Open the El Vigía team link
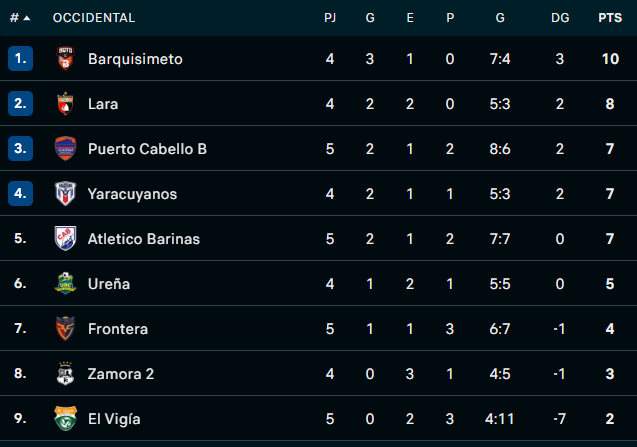The height and width of the screenshot is (447, 637). (x=114, y=419)
